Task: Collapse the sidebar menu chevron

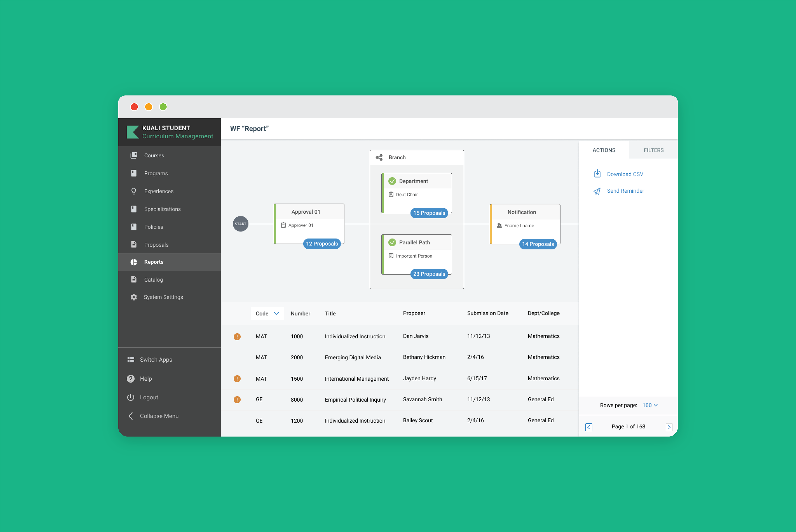Action: tap(131, 416)
